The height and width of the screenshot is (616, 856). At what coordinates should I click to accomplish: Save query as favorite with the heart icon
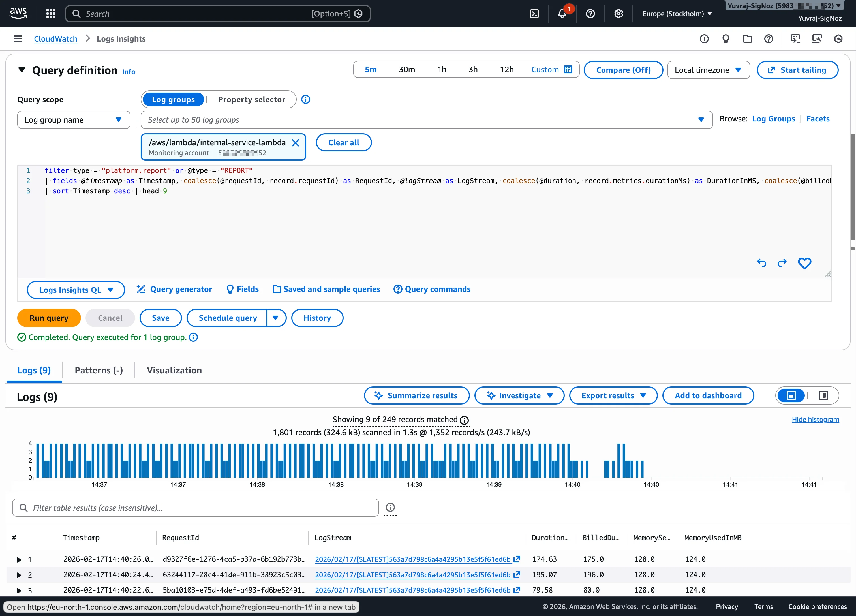[805, 263]
